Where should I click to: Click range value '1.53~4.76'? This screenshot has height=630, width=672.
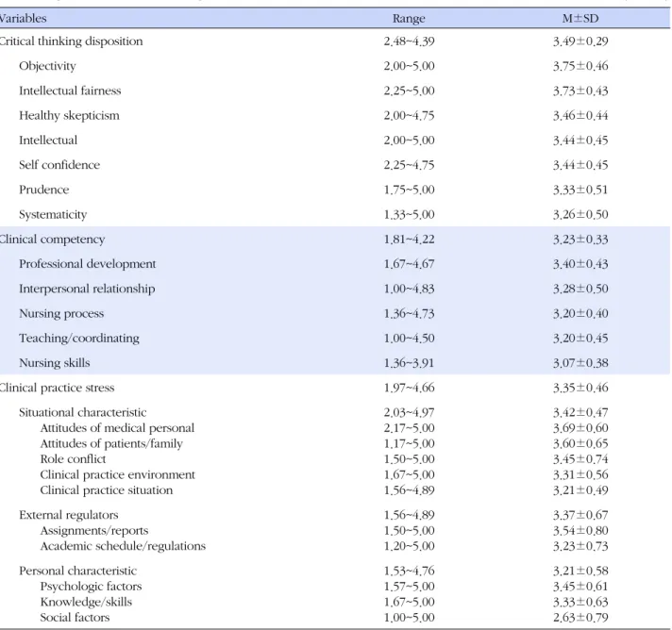[x=409, y=571]
